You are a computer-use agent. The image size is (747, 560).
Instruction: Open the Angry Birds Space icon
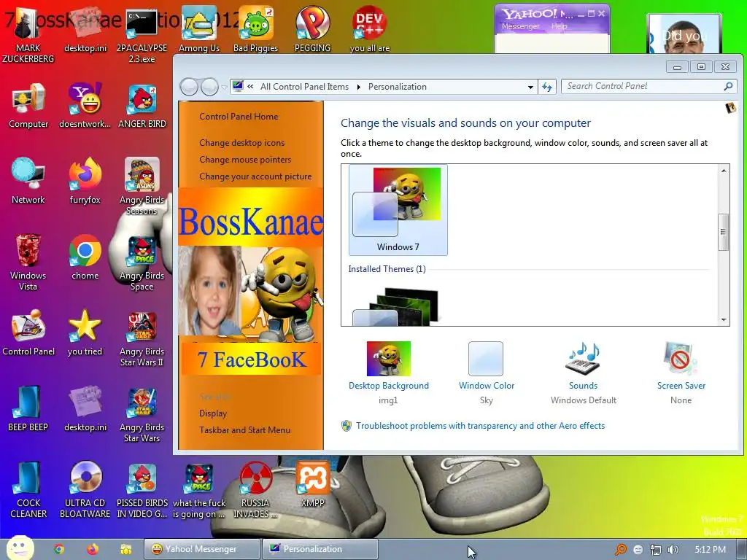(x=142, y=262)
